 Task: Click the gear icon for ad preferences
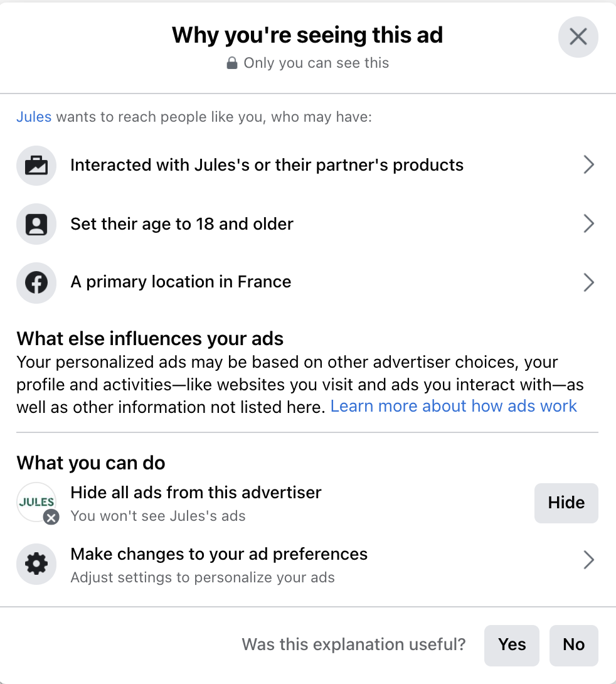(x=36, y=564)
